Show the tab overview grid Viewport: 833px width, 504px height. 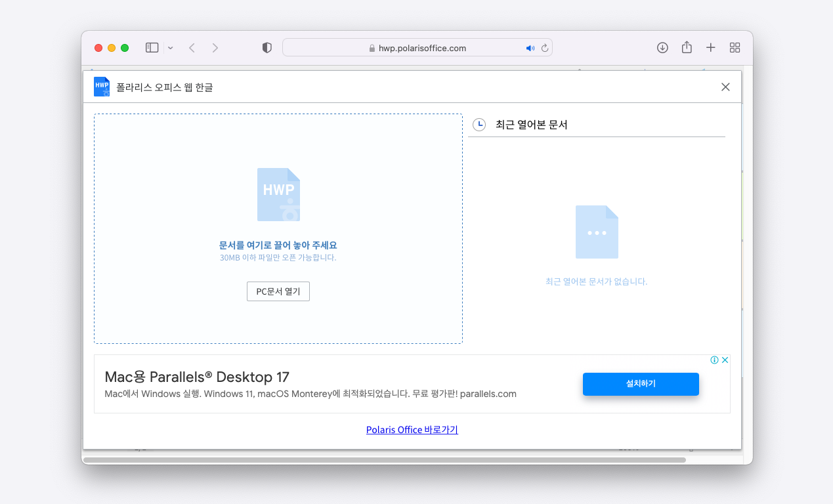coord(735,47)
